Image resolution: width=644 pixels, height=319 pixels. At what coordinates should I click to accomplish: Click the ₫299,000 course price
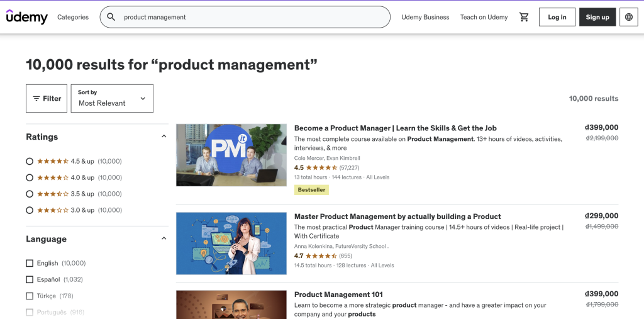(x=601, y=216)
